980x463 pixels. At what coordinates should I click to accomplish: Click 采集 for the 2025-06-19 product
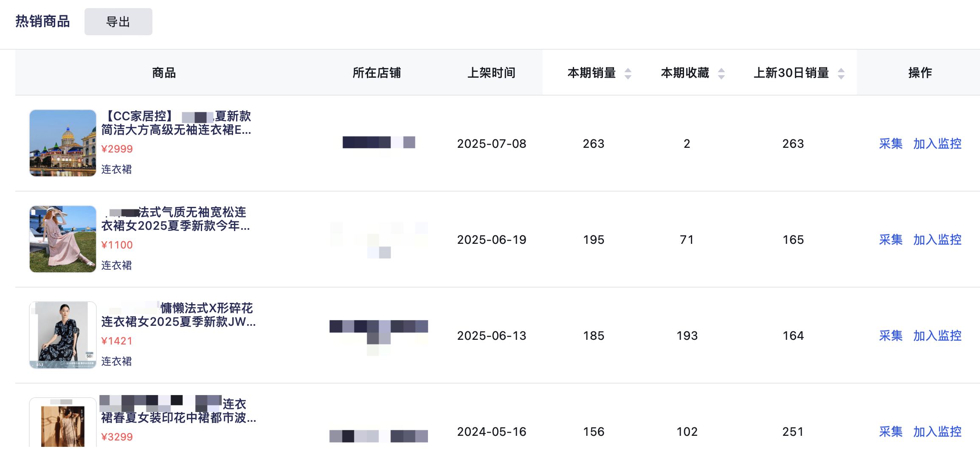[891, 240]
